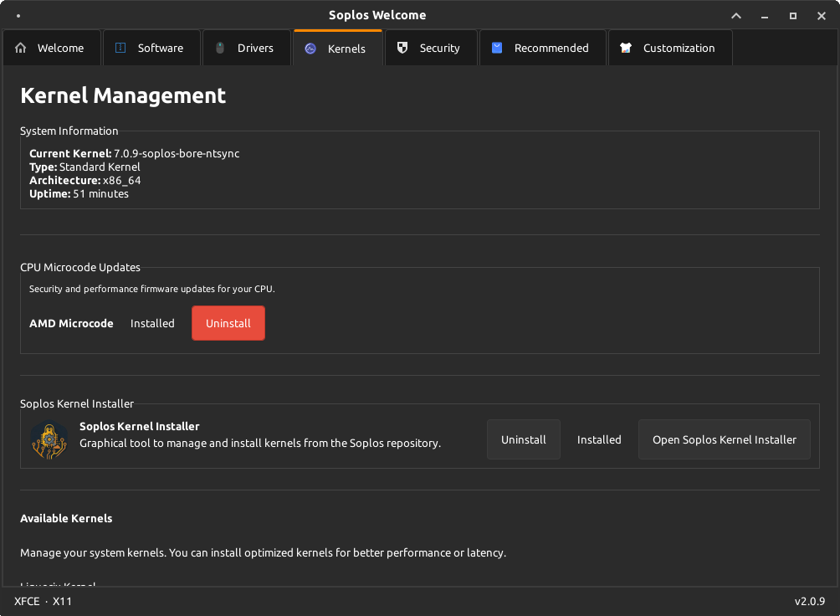Screen dimensions: 840x616
Task: Select the Kernels tab
Action: [338, 49]
